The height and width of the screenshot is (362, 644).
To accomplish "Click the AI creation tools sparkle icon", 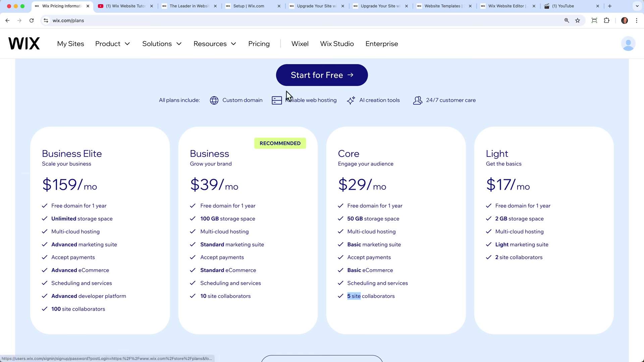I will 351,100.
